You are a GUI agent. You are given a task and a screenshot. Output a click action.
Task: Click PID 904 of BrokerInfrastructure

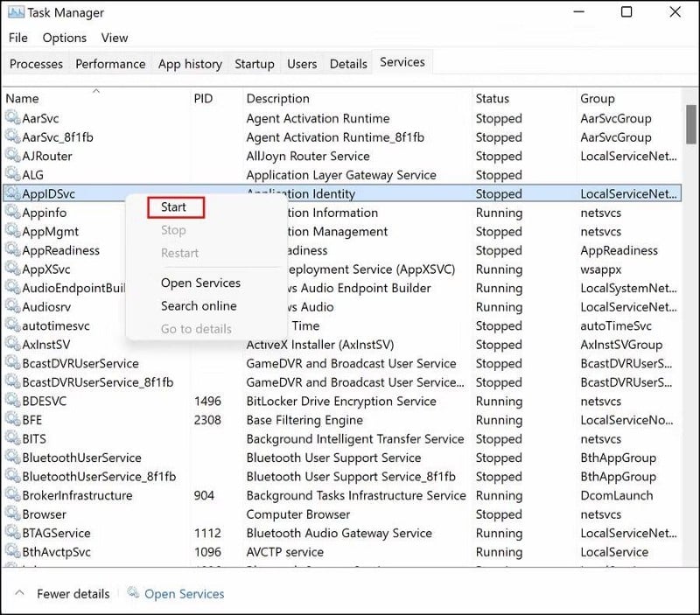point(204,495)
